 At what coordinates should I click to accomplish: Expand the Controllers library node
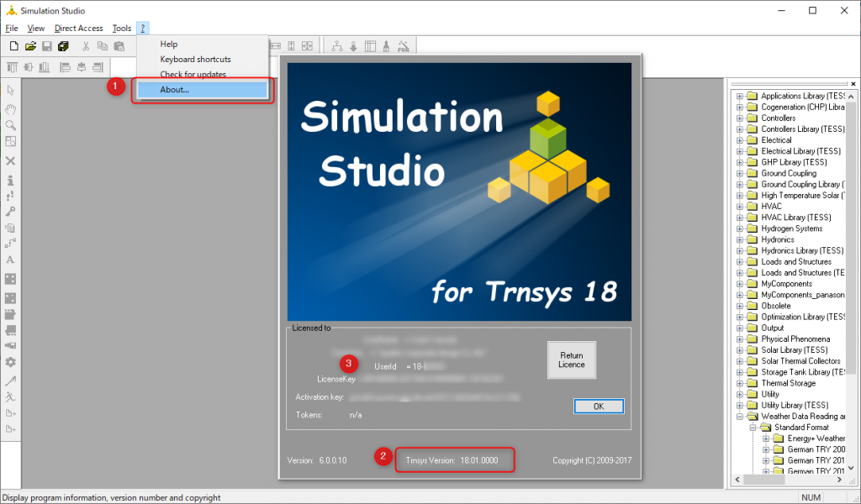pyautogui.click(x=742, y=118)
